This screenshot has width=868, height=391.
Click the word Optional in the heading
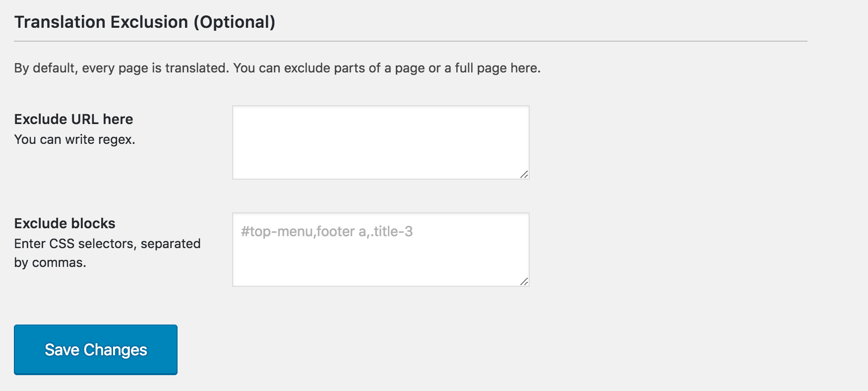[234, 22]
